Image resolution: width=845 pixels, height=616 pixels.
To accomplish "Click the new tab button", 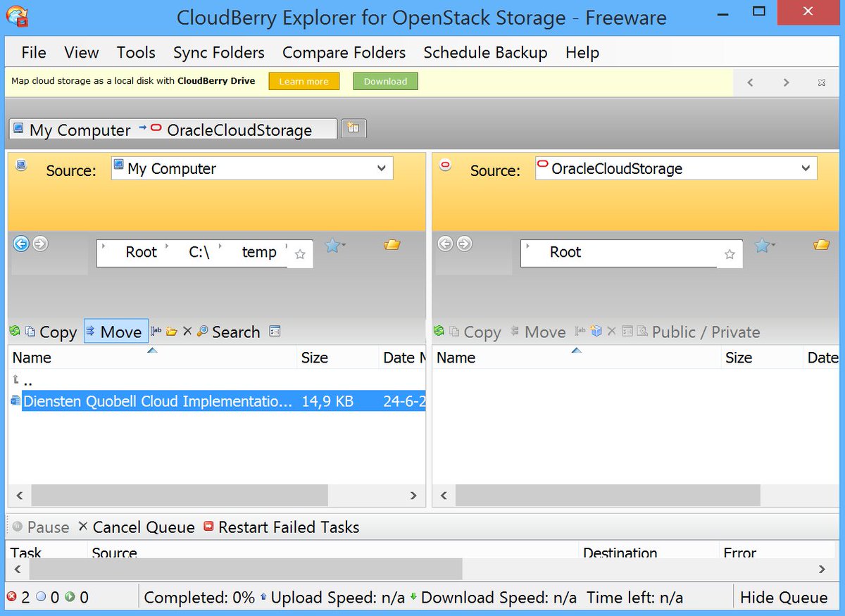I will (x=353, y=129).
